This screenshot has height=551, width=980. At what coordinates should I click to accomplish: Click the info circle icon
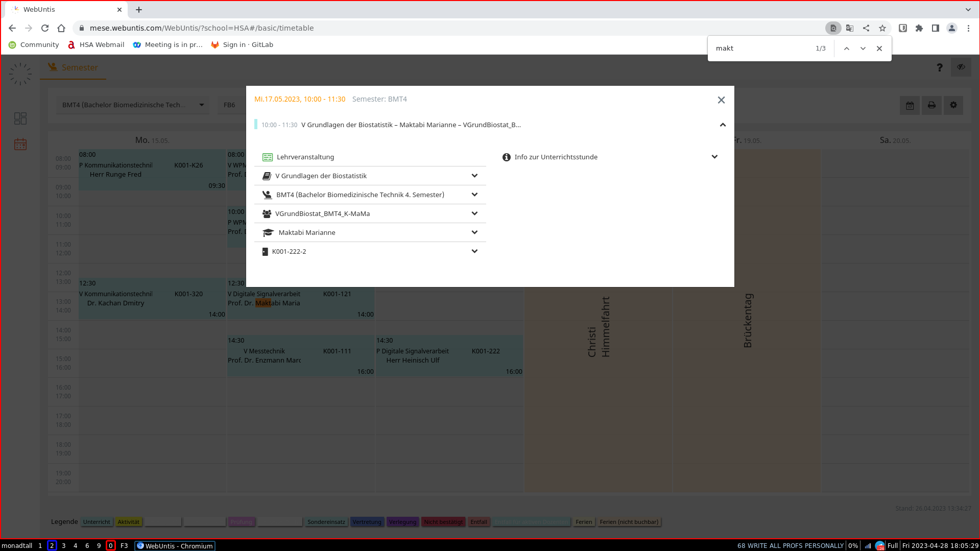pos(507,157)
